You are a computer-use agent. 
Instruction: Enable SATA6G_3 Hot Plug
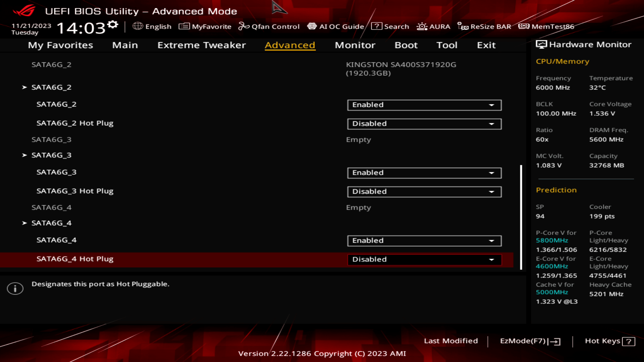424,191
